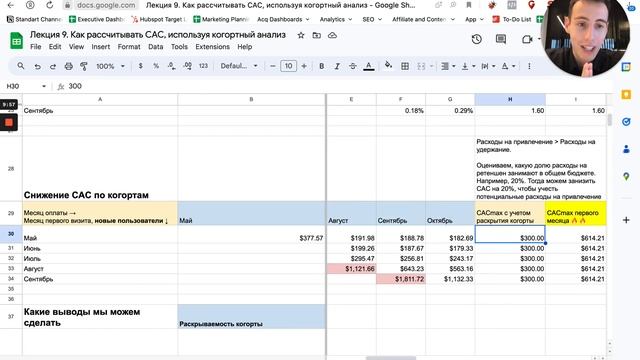Open Maps side panel icon
Viewport: 640px width, 360px height.
[626, 176]
